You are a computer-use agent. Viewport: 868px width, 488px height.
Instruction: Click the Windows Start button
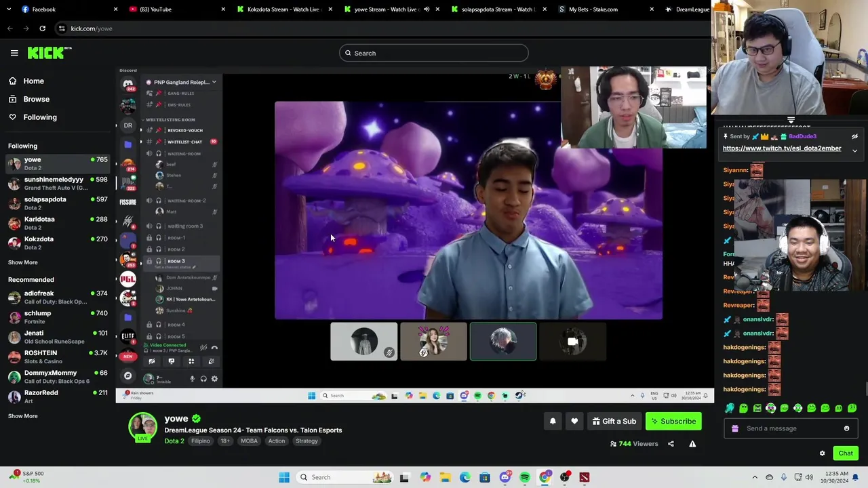pos(284,477)
